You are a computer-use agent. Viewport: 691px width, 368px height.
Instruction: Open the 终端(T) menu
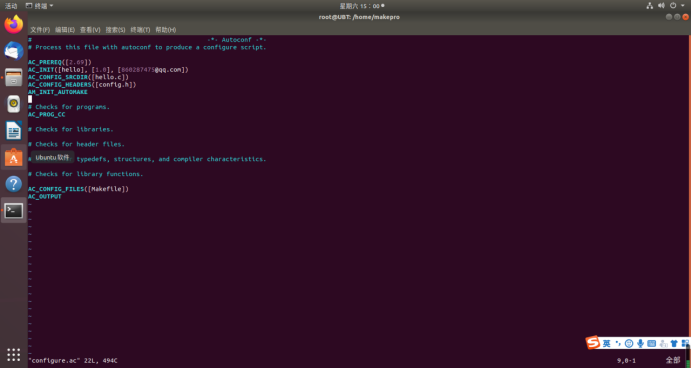point(140,30)
